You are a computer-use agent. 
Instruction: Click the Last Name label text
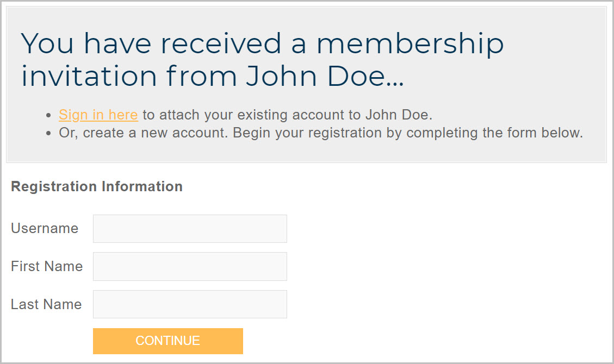coord(46,304)
